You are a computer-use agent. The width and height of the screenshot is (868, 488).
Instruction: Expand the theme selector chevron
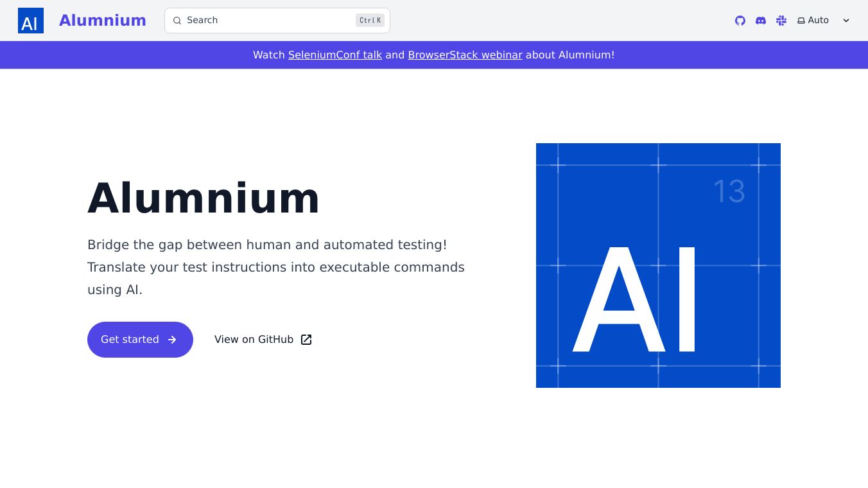click(x=846, y=21)
